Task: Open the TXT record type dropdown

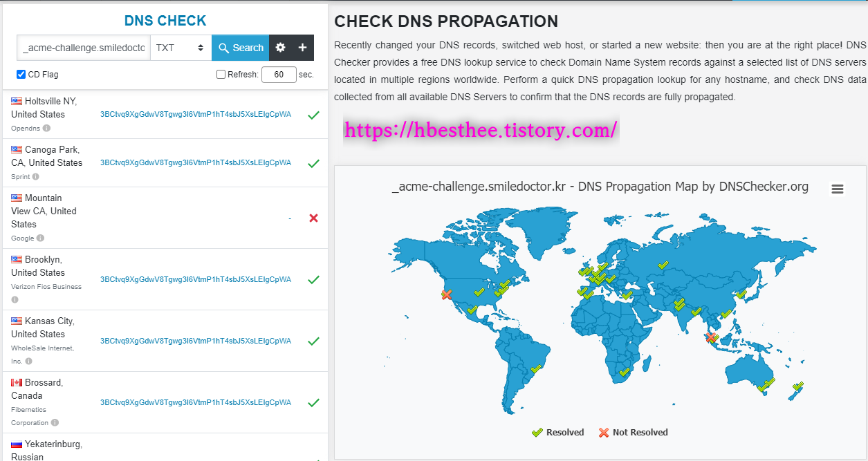Action: (x=181, y=48)
